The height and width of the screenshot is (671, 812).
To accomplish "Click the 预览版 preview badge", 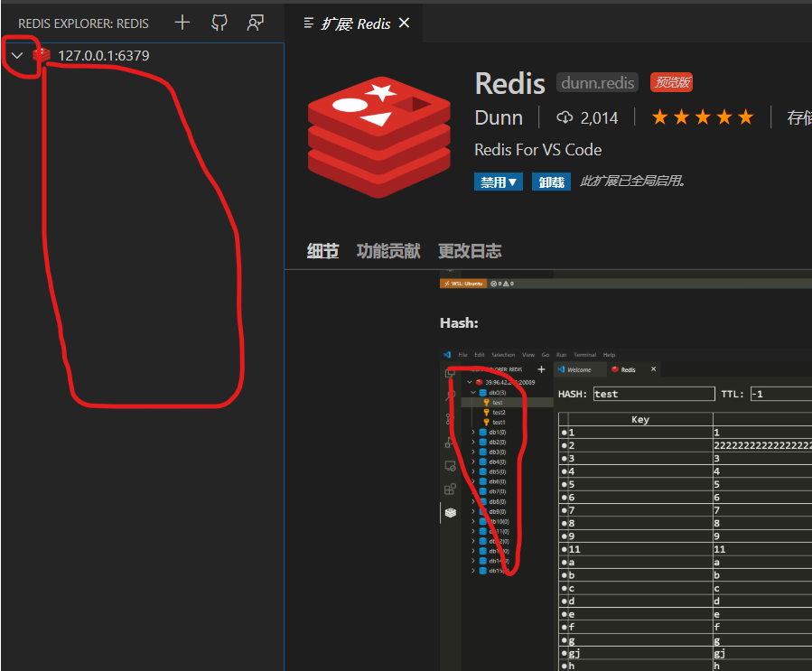I will tap(672, 82).
